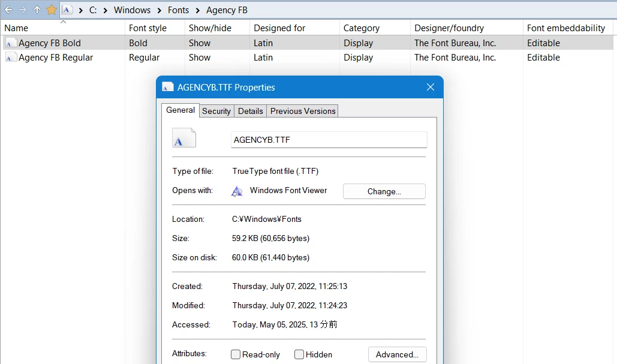The height and width of the screenshot is (364, 617).
Task: Go back with the back arrow
Action: point(8,10)
